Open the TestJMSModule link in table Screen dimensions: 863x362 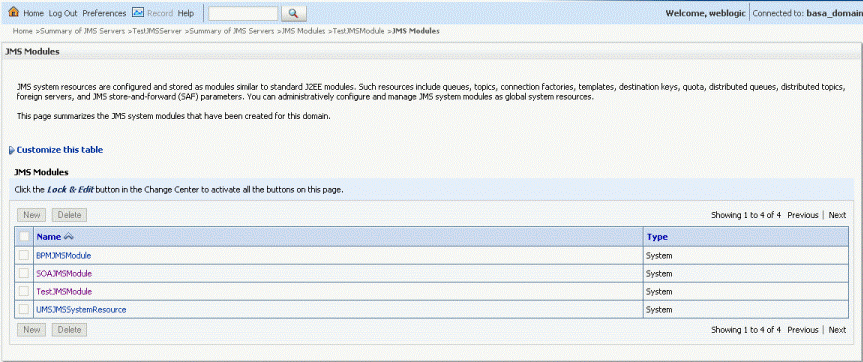64,292
